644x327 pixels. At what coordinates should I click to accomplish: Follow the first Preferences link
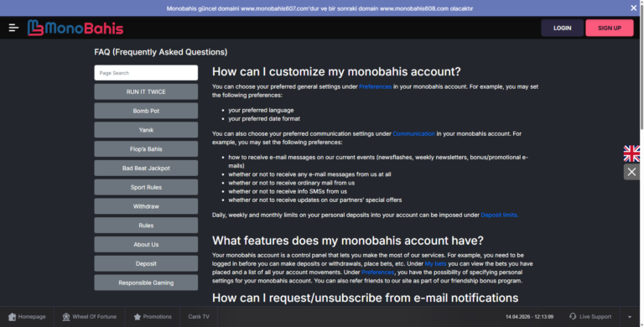click(376, 86)
